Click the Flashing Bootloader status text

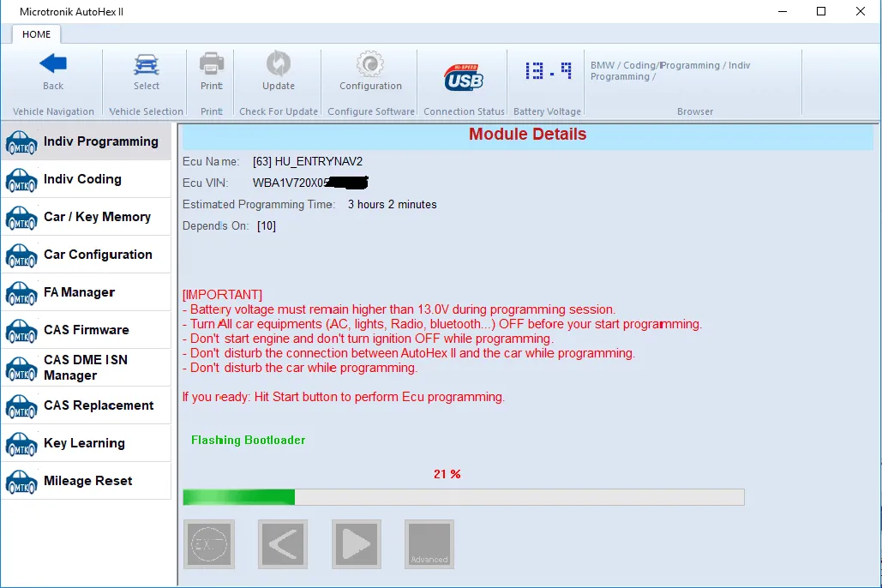248,440
